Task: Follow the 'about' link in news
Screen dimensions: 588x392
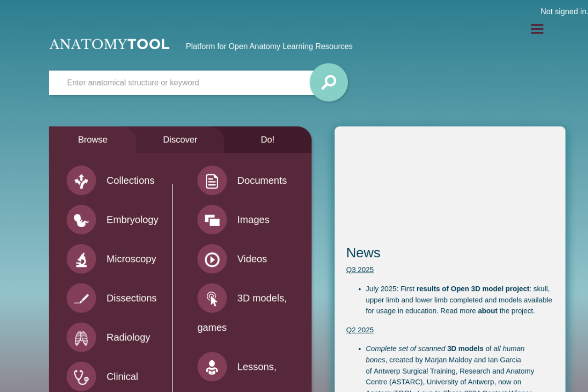Action: pos(487,311)
